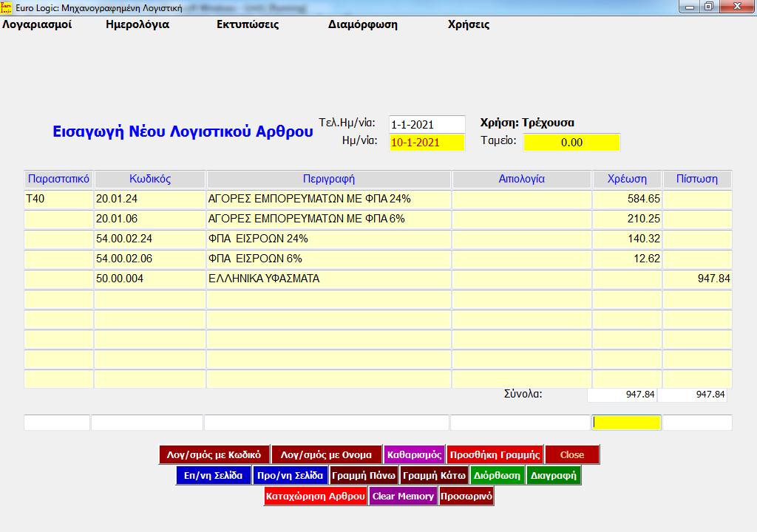
Task: Open the Χρήσεις menu
Action: (469, 24)
